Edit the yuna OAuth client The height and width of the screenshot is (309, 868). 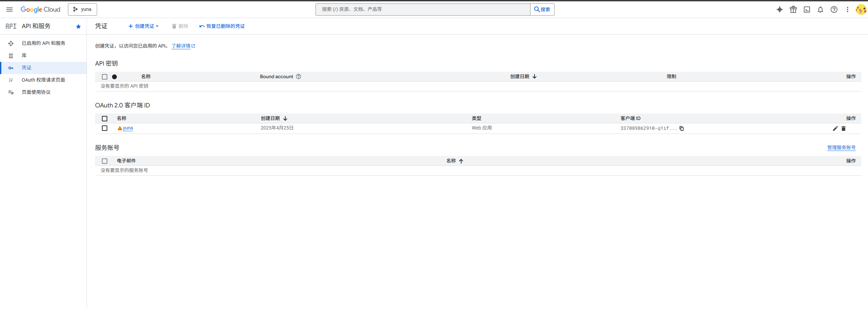(835, 128)
